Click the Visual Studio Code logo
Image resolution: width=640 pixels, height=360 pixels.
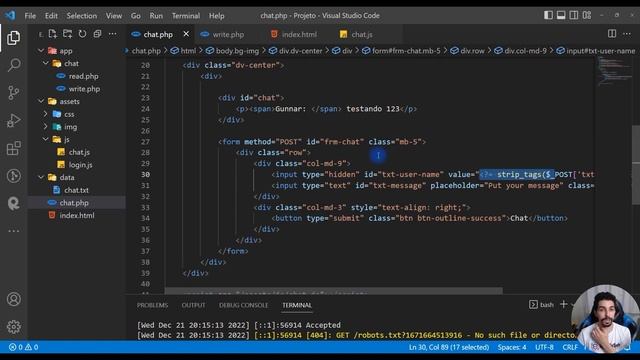click(10, 16)
